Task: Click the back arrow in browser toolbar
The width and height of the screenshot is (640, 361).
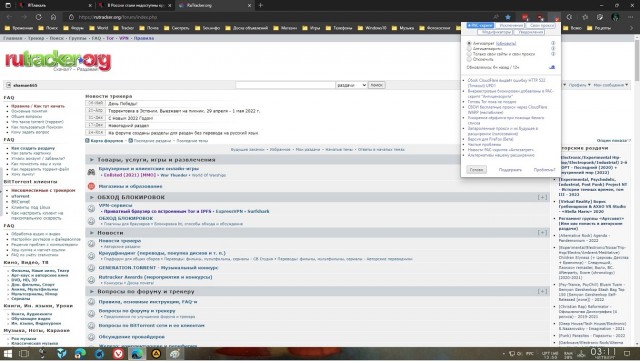Action: point(9,17)
